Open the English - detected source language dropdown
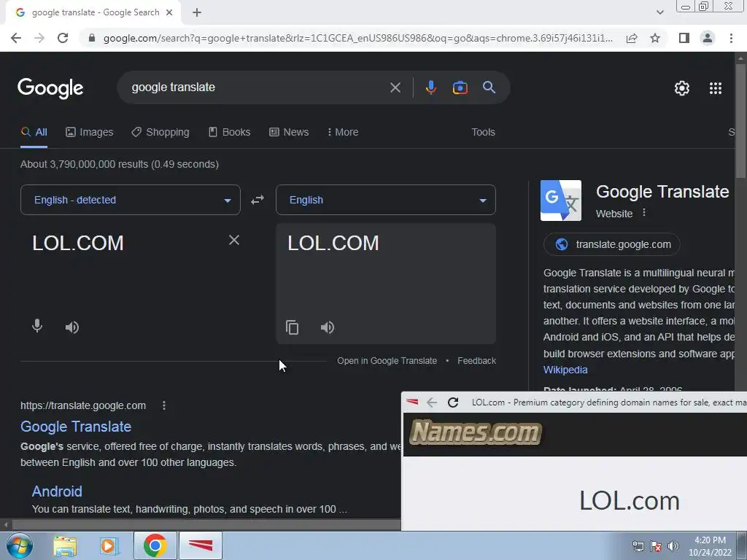The height and width of the screenshot is (560, 747). click(x=131, y=200)
